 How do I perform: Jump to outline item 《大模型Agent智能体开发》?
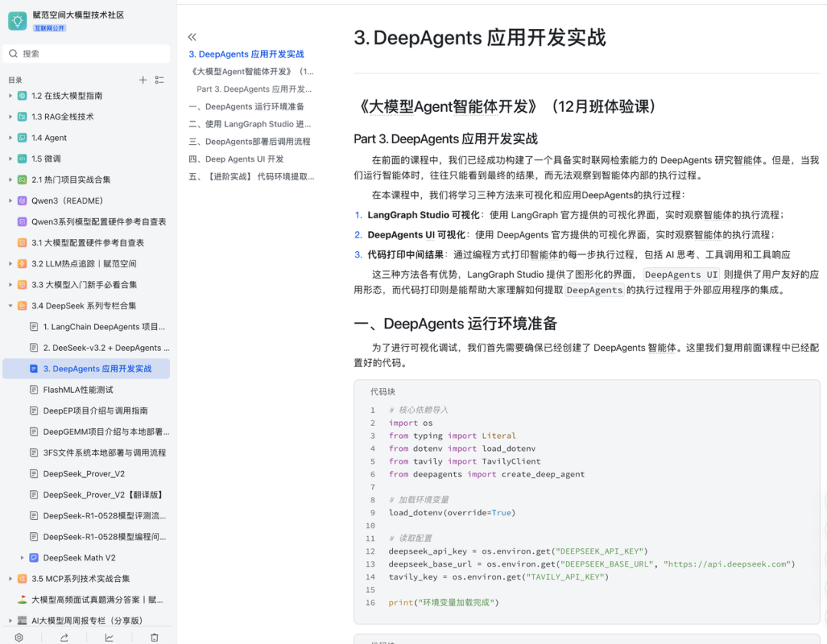[252, 72]
